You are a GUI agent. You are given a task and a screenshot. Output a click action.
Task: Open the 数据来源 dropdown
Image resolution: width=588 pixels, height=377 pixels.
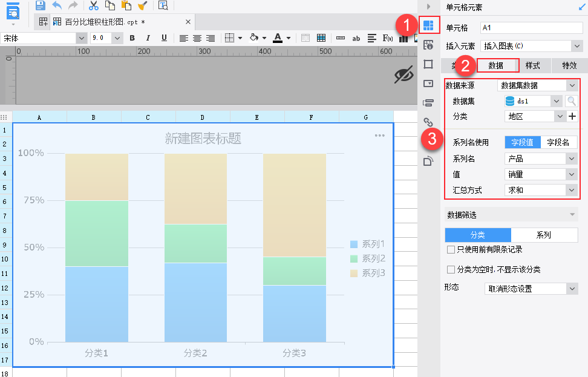(538, 85)
